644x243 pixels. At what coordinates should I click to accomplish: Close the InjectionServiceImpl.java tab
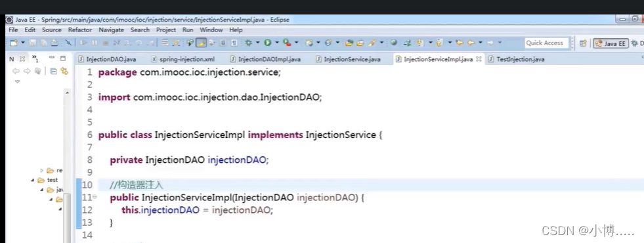[x=479, y=59]
